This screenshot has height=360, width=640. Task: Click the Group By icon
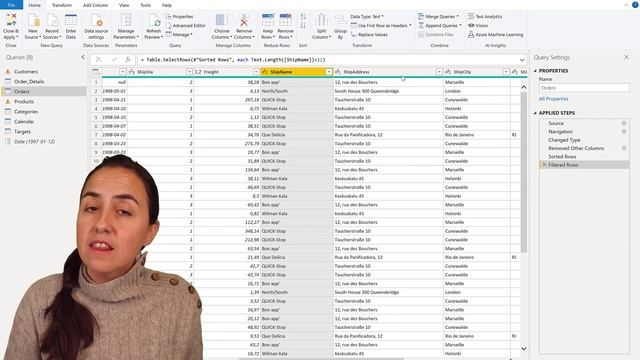tap(340, 20)
